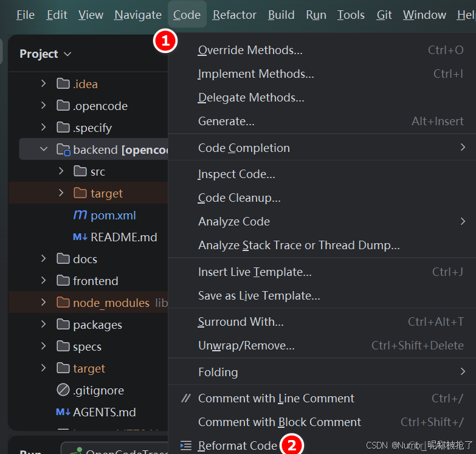This screenshot has width=476, height=454.
Task: Open the Code Completion submenu
Action: click(322, 148)
